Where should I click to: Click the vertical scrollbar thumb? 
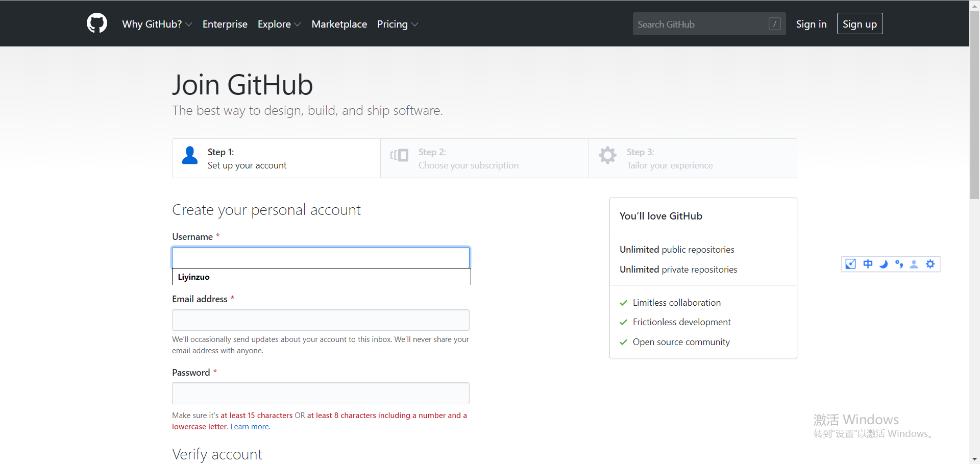(974, 105)
